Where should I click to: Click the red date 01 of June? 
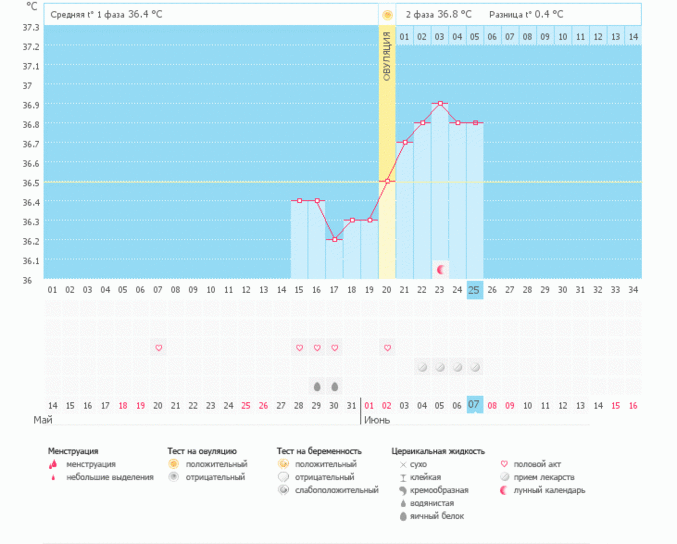(x=369, y=405)
